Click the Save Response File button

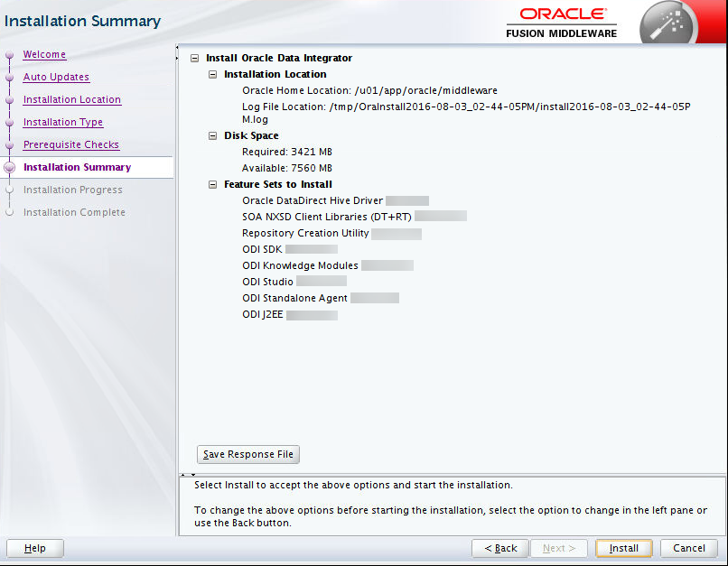click(x=247, y=454)
